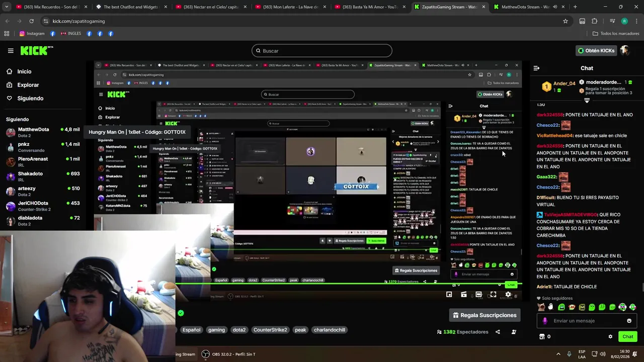Open the user profile avatar menu

tap(624, 50)
